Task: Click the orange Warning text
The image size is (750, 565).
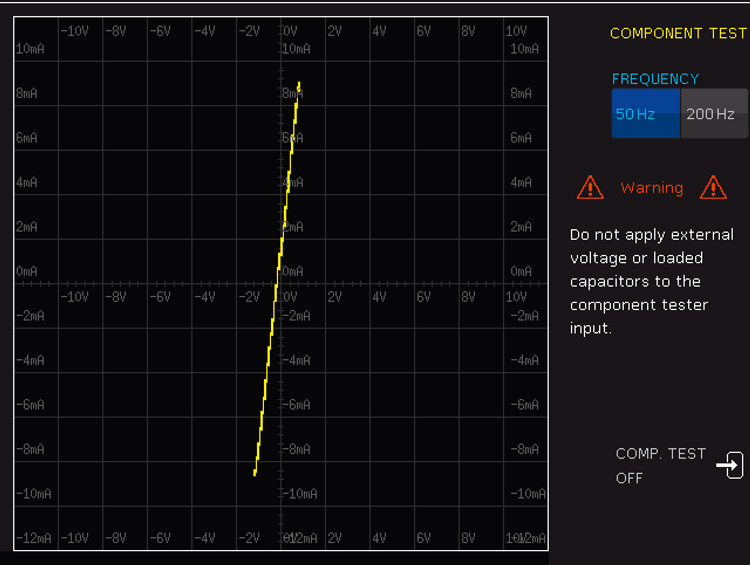Action: [651, 188]
